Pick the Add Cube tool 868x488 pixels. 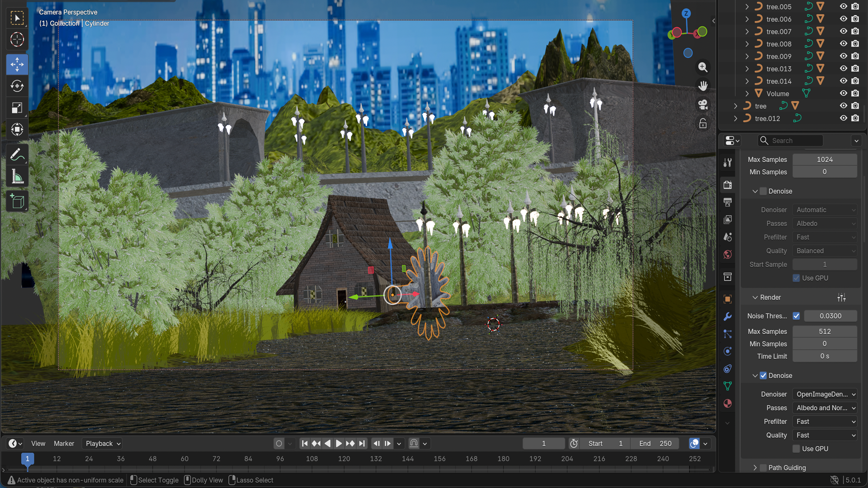pos(17,202)
